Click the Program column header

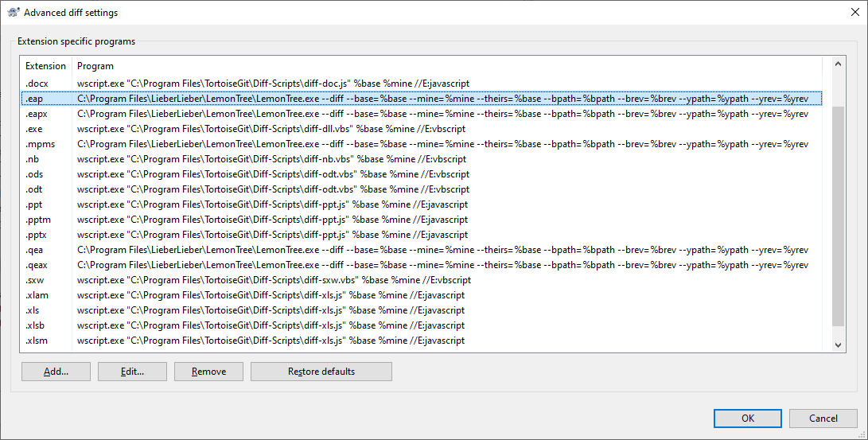pyautogui.click(x=95, y=66)
